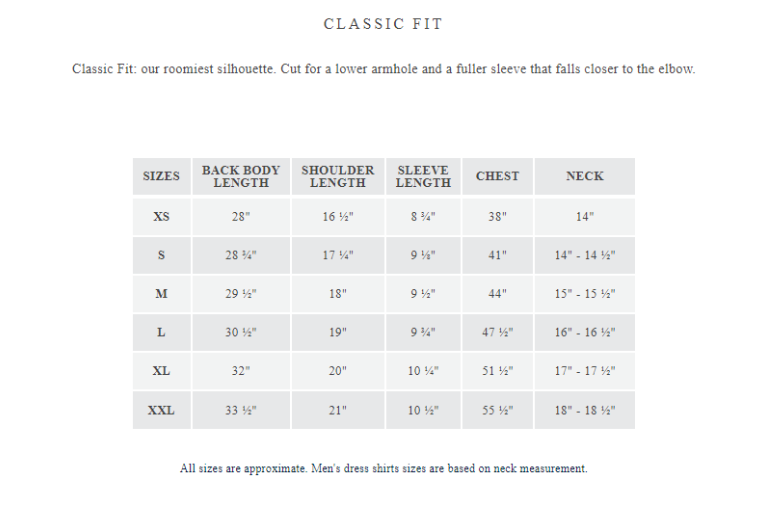The width and height of the screenshot is (765, 524).
Task: Click the CLASSIC FIT heading
Action: click(383, 24)
